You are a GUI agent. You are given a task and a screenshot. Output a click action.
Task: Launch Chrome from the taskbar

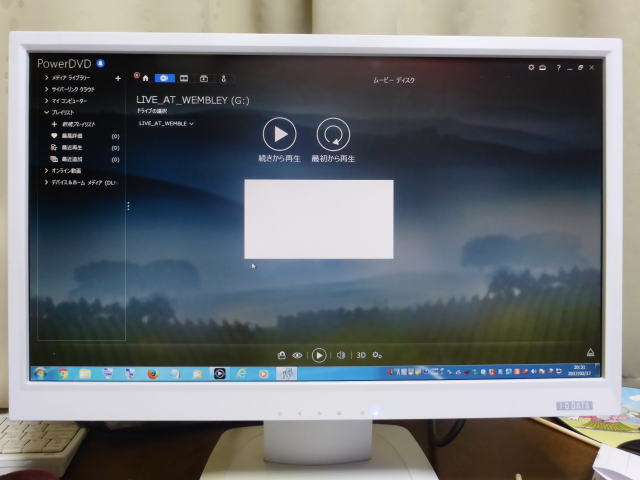63,373
